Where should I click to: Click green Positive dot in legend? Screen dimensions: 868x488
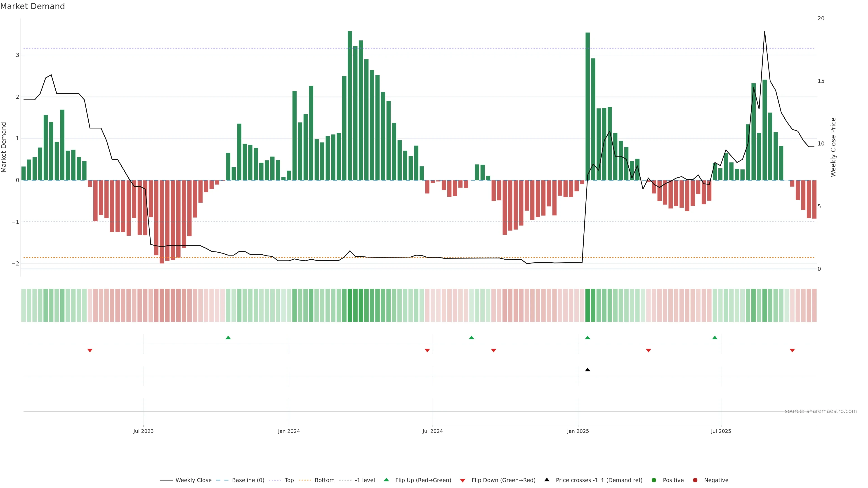click(654, 480)
